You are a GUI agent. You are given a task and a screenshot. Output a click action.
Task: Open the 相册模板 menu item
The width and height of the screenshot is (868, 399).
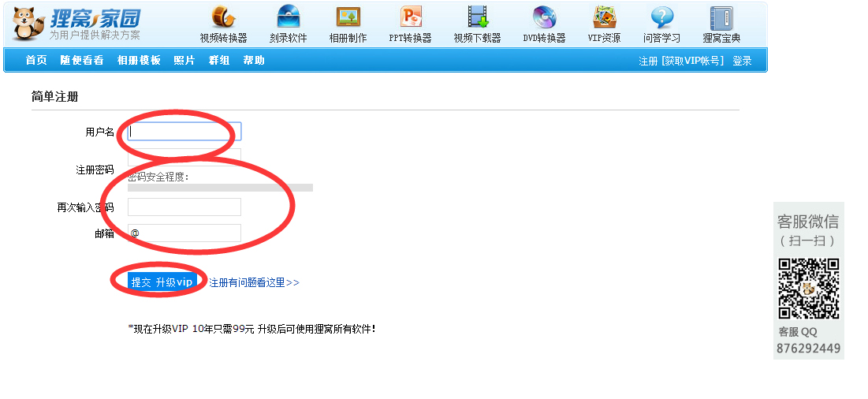[139, 61]
